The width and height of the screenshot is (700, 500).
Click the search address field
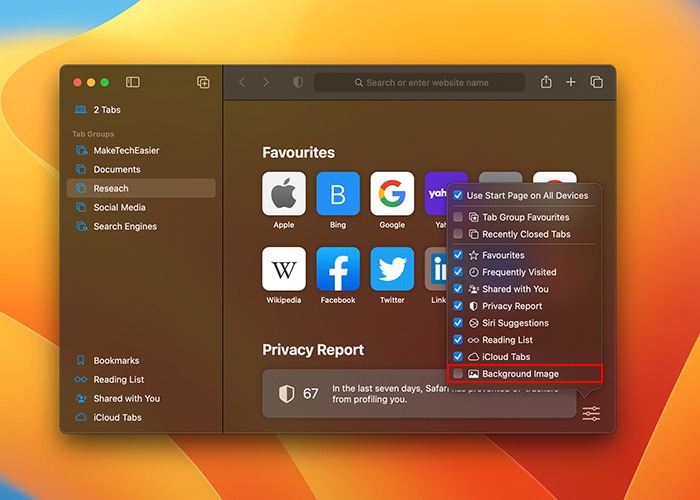[419, 83]
